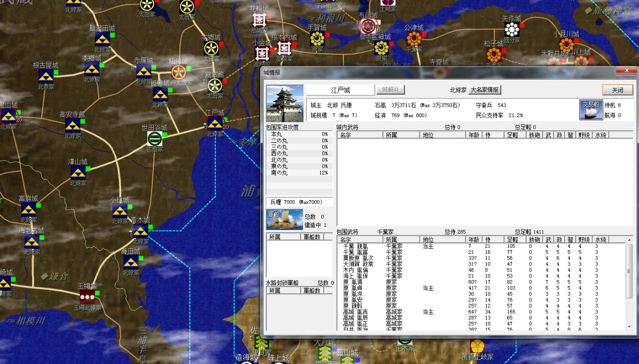The width and height of the screenshot is (639, 364).
Task: Click the 城解说 castle description button
Action: click(x=391, y=90)
